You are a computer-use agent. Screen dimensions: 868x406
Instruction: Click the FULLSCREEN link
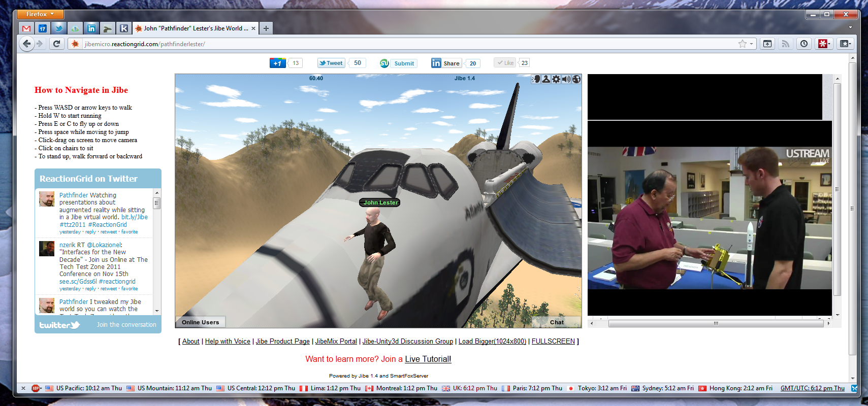(x=553, y=342)
